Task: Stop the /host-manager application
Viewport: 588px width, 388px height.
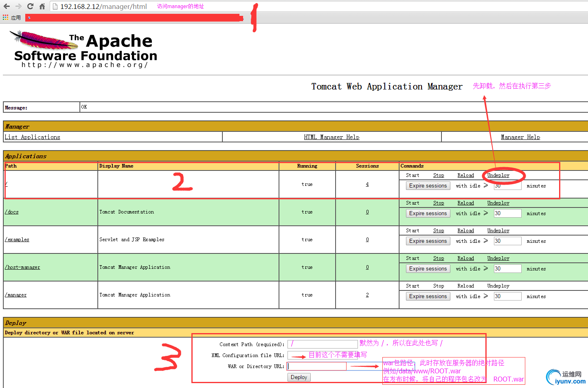Action: coord(439,258)
